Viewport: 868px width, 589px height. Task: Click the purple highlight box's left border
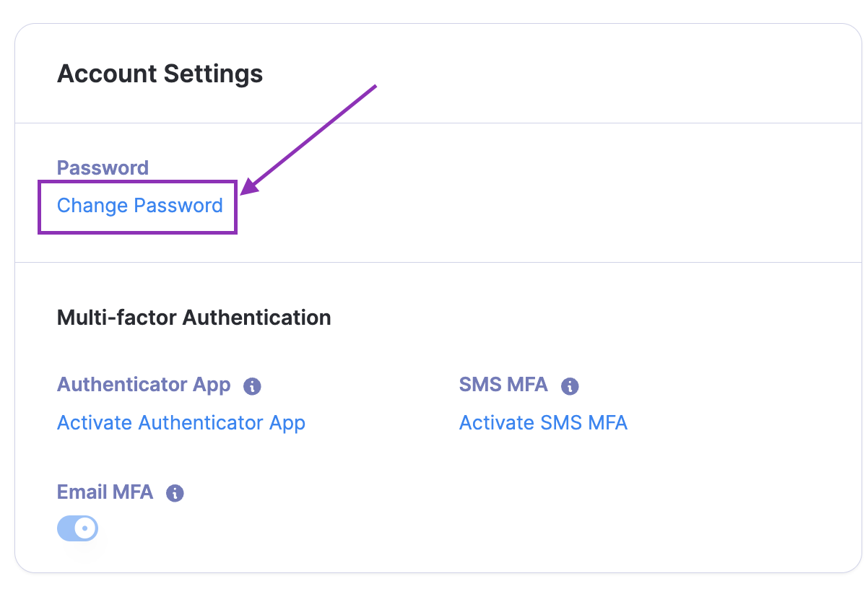(x=39, y=206)
